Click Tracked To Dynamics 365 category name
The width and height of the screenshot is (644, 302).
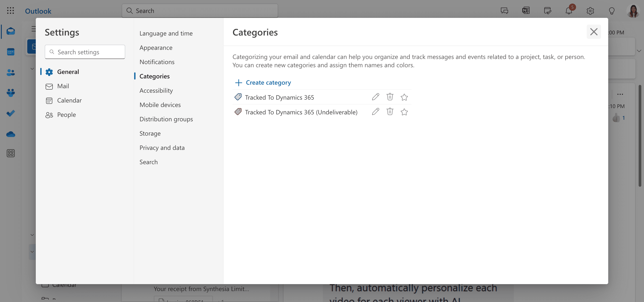click(279, 97)
